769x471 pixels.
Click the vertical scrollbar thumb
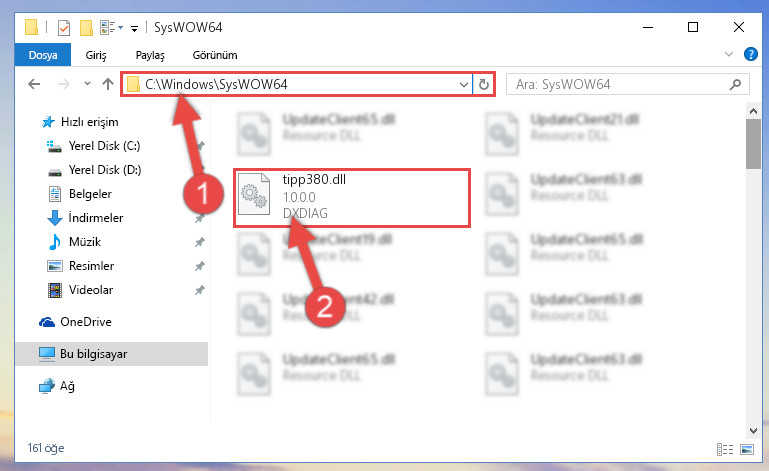[x=753, y=144]
